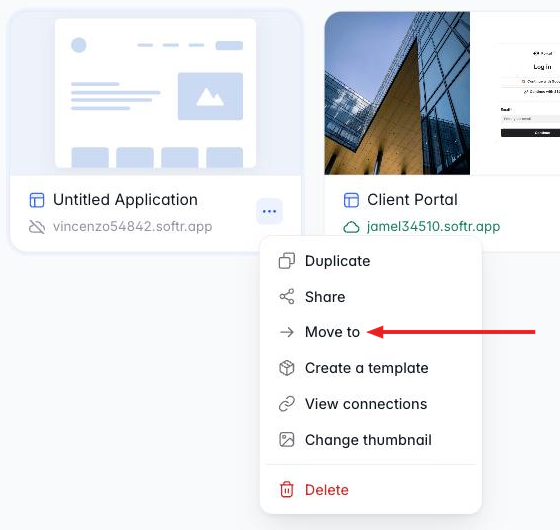Click the red trash can icon
The width and height of the screenshot is (560, 530).
pyautogui.click(x=287, y=490)
